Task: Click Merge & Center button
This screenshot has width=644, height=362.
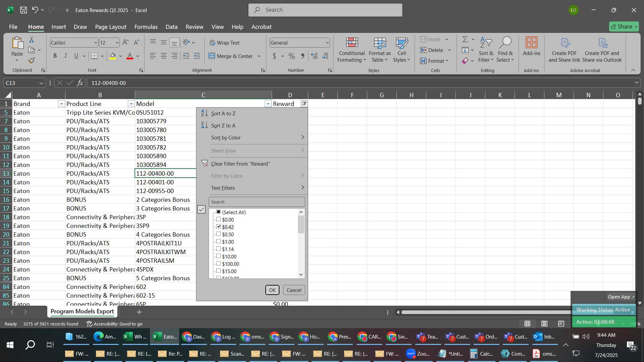Action: tap(231, 56)
